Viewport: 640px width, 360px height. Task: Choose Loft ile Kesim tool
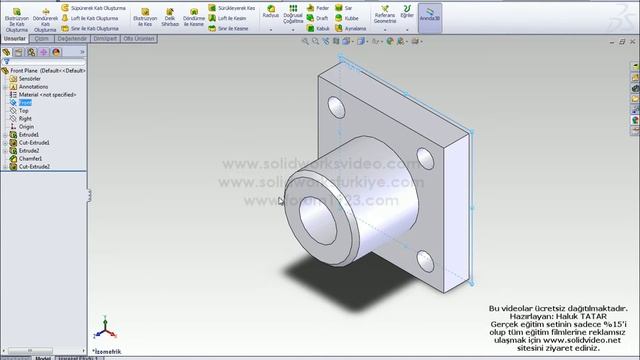[227, 18]
